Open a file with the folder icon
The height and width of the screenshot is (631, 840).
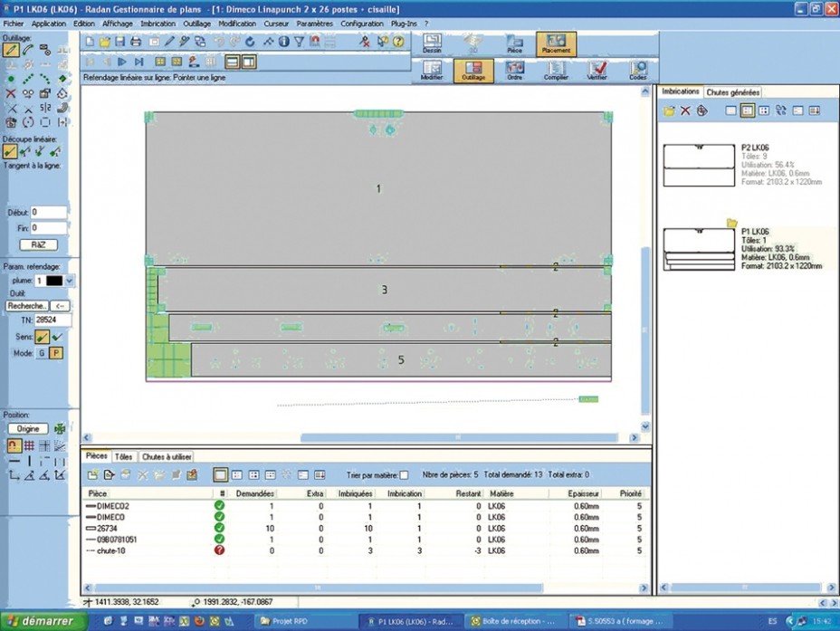(x=104, y=42)
